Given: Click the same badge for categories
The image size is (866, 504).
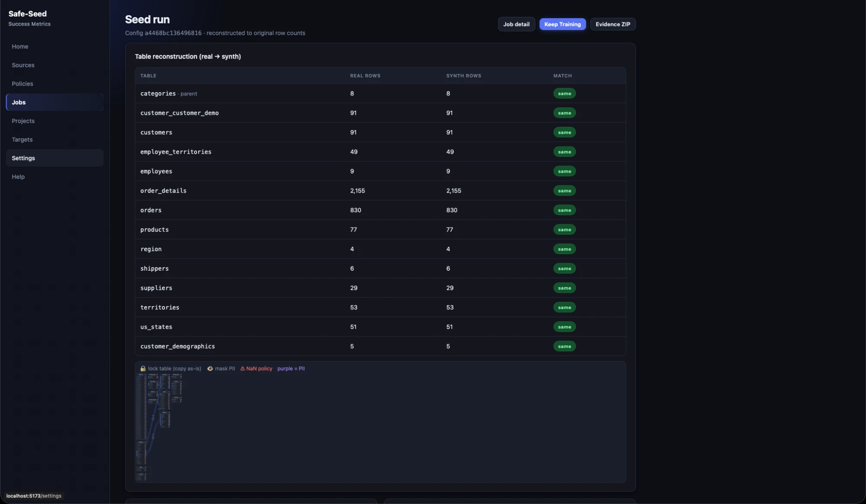Looking at the screenshot, I should point(564,94).
